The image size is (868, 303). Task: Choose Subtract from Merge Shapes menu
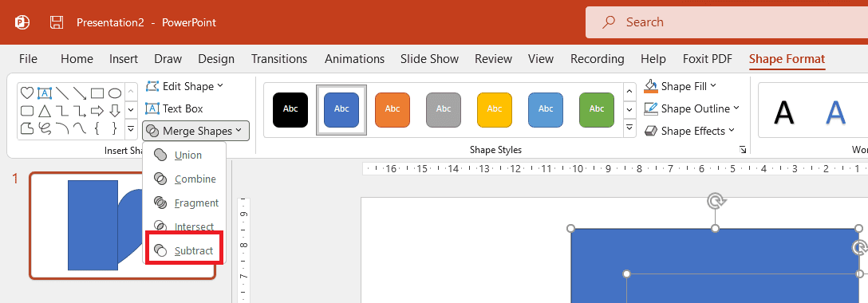point(184,250)
